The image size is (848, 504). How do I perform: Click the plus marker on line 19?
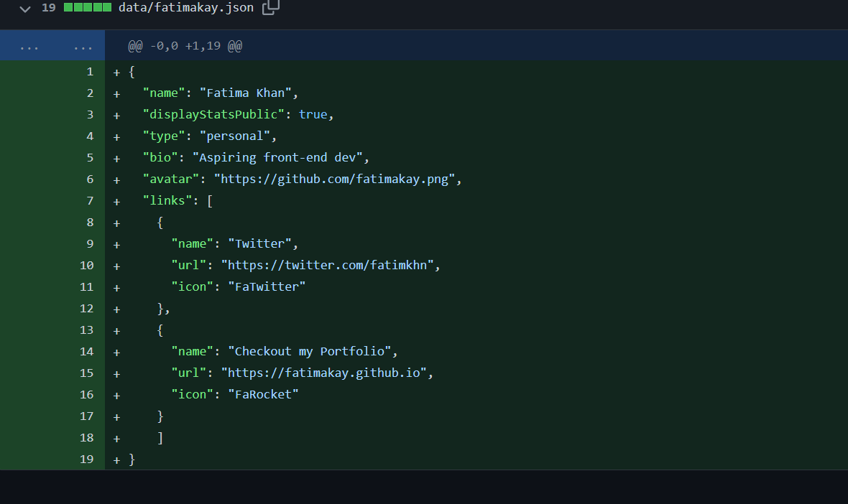pos(116,460)
